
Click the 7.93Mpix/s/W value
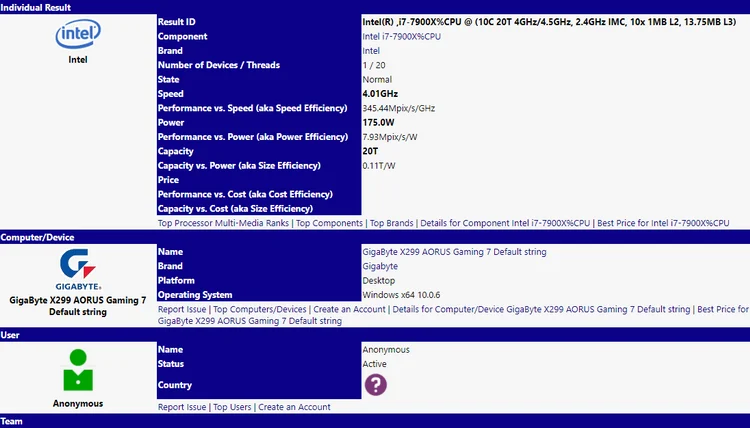tap(390, 137)
